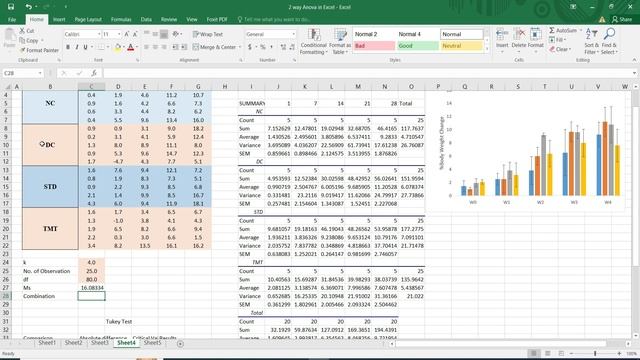This screenshot has width=640, height=360.
Task: Decrease font size with the small A icon
Action: click(x=135, y=34)
